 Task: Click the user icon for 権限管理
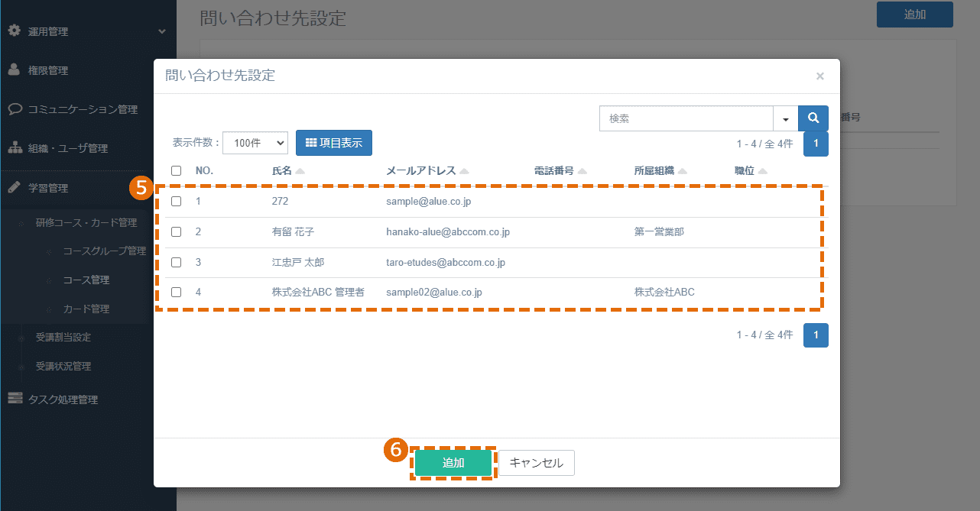tap(14, 70)
